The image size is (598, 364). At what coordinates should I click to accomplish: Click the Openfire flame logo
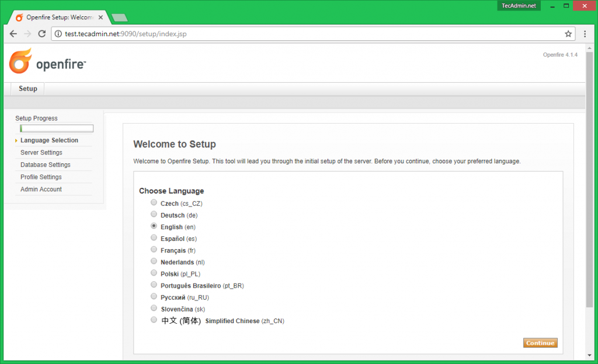tap(20, 61)
